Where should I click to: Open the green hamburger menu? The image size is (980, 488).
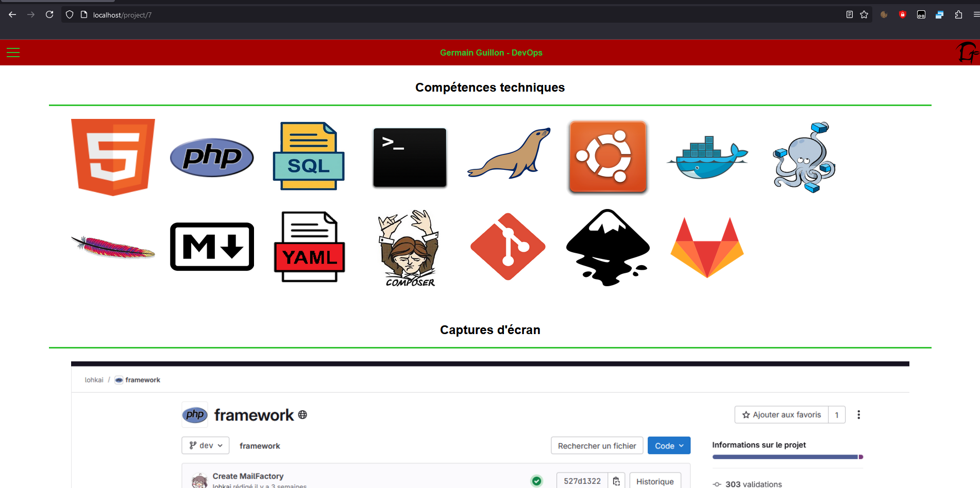pos(13,53)
